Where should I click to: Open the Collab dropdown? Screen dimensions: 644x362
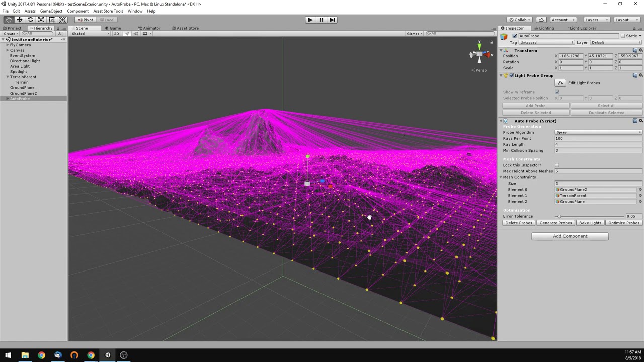point(520,20)
